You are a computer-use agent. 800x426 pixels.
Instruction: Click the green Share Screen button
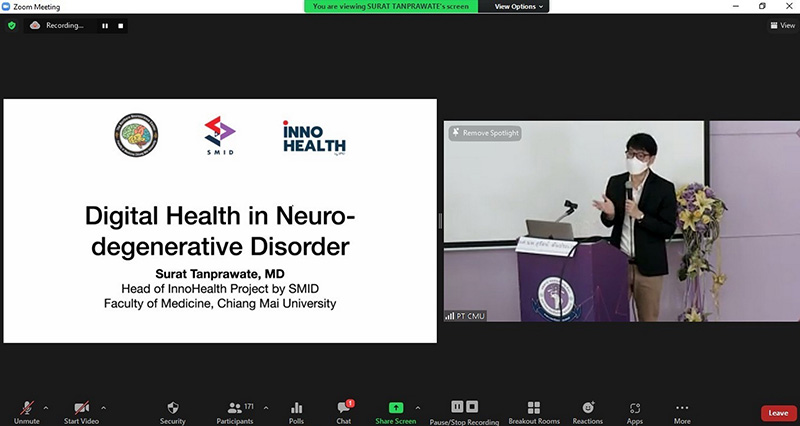[395, 412]
